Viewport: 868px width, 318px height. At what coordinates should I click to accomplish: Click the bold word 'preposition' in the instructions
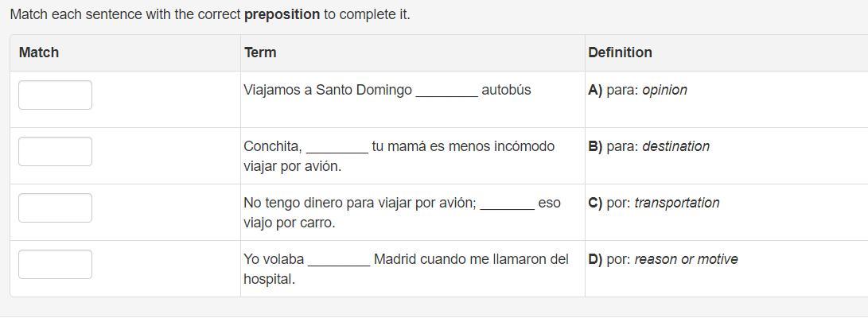pyautogui.click(x=282, y=14)
